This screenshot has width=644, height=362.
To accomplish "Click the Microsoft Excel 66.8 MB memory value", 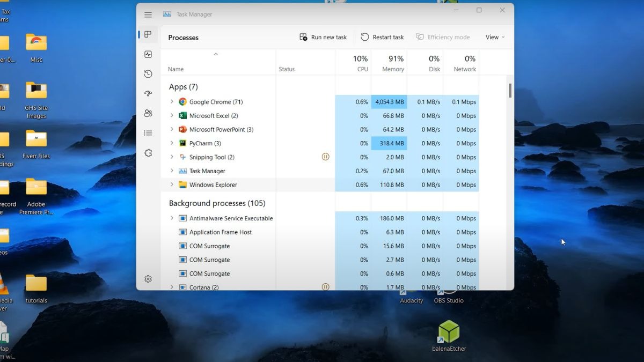I will [x=394, y=116].
